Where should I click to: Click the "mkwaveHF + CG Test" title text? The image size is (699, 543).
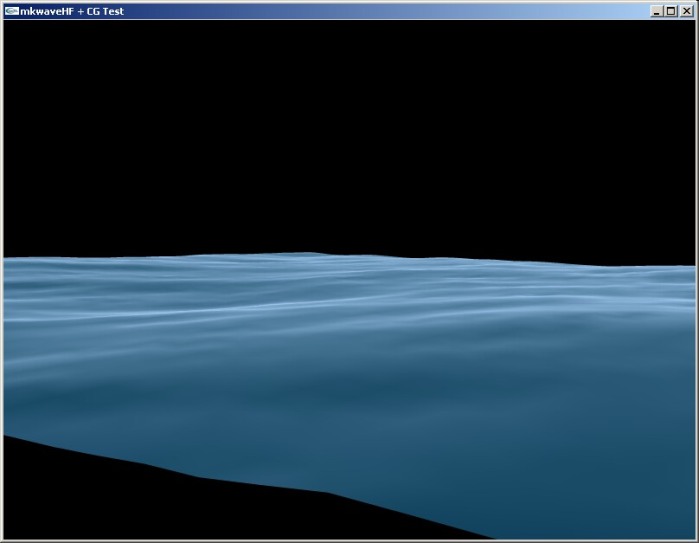(72, 11)
